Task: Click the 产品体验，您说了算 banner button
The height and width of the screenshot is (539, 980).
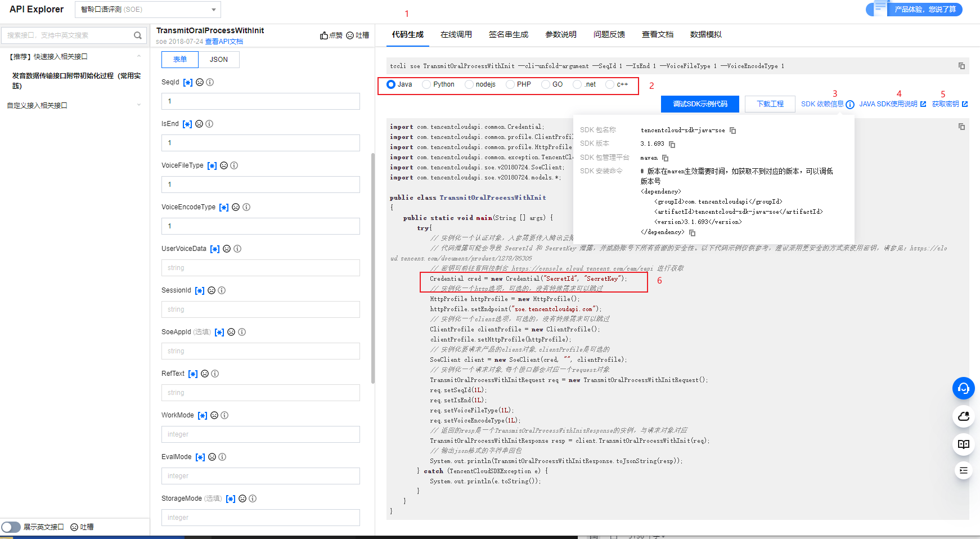Action: pyautogui.click(x=914, y=10)
